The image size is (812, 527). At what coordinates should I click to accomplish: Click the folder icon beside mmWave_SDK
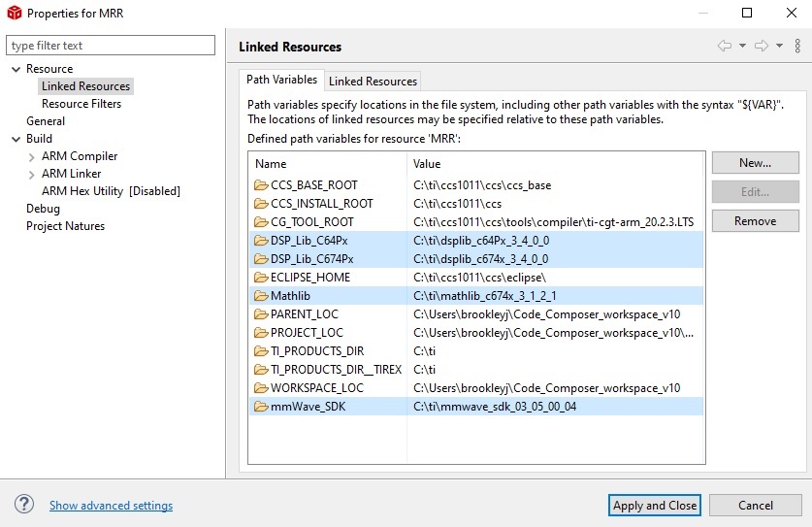click(x=261, y=407)
